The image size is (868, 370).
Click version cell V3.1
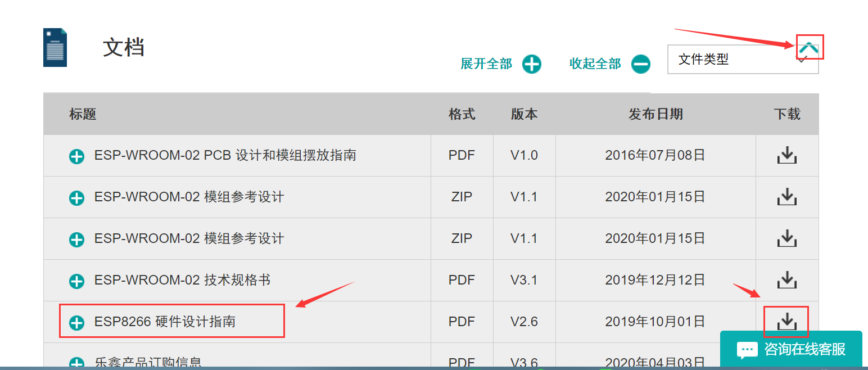(x=524, y=280)
